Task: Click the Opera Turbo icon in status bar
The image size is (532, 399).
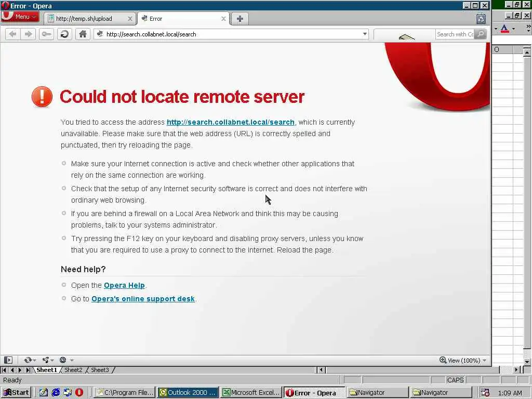Action: click(63, 360)
